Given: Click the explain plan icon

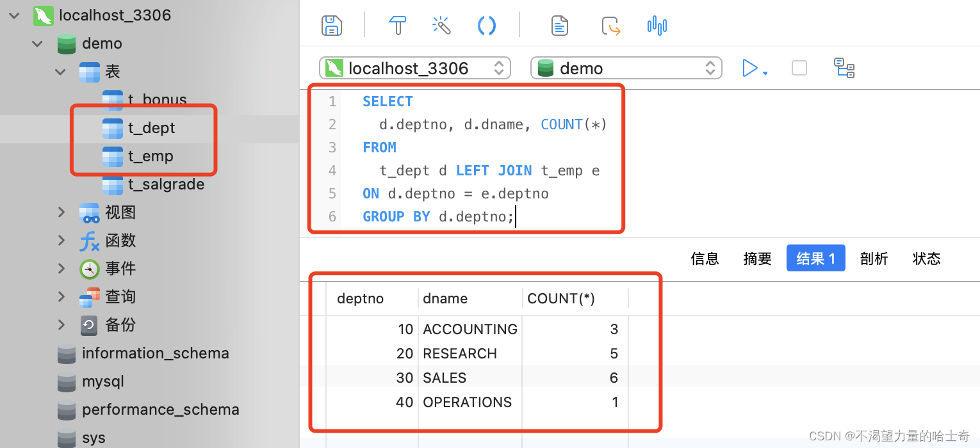Looking at the screenshot, I should click(x=844, y=67).
